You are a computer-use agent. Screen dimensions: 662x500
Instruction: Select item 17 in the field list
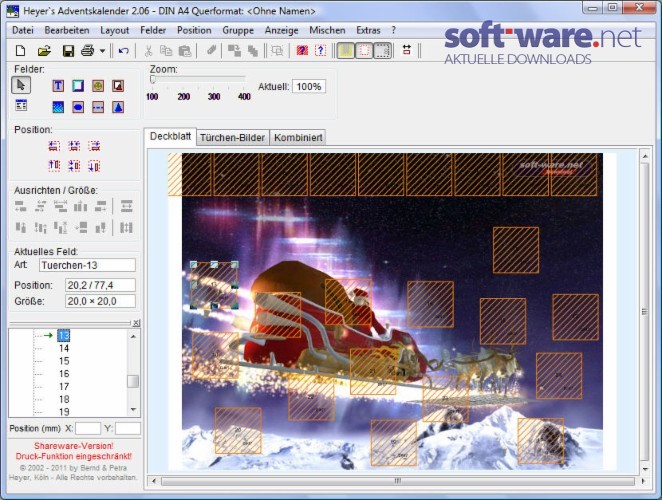click(64, 386)
